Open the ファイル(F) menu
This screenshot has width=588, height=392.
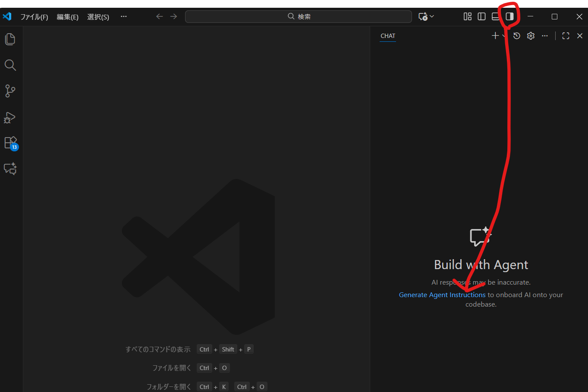pos(34,17)
